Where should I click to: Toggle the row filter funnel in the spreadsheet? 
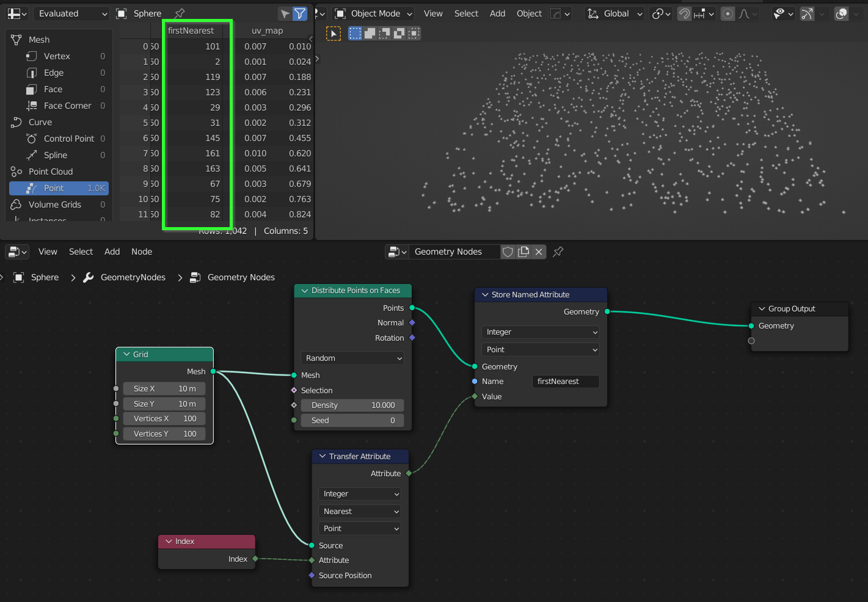[299, 13]
